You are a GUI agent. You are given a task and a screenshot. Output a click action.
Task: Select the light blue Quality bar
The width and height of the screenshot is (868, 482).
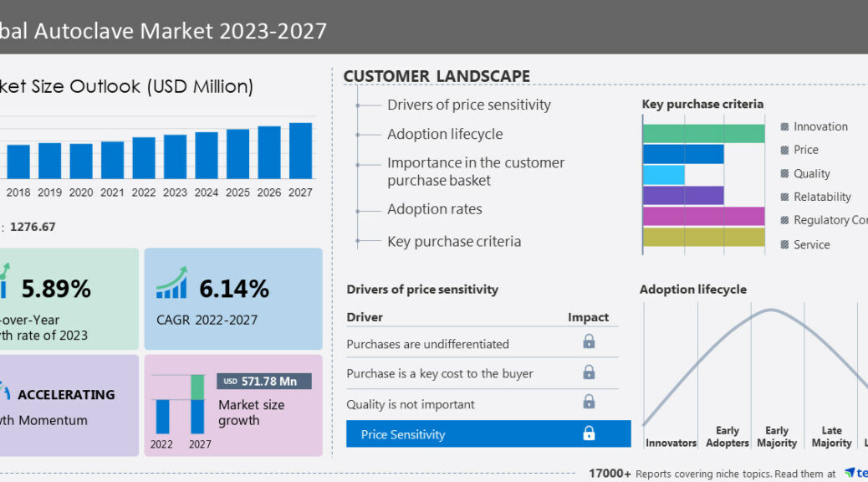pyautogui.click(x=664, y=174)
